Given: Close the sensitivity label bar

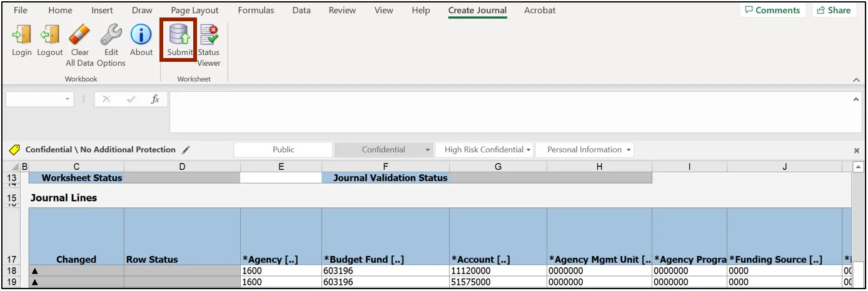Looking at the screenshot, I should click(856, 150).
